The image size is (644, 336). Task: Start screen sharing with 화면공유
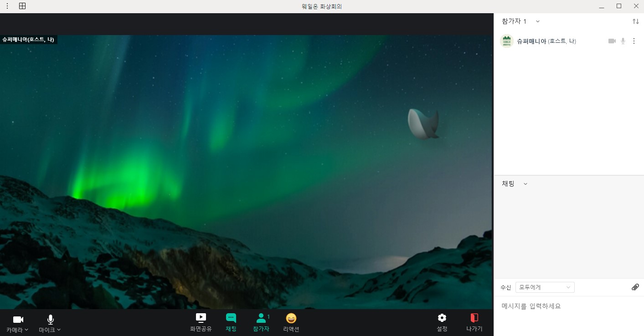(x=201, y=322)
